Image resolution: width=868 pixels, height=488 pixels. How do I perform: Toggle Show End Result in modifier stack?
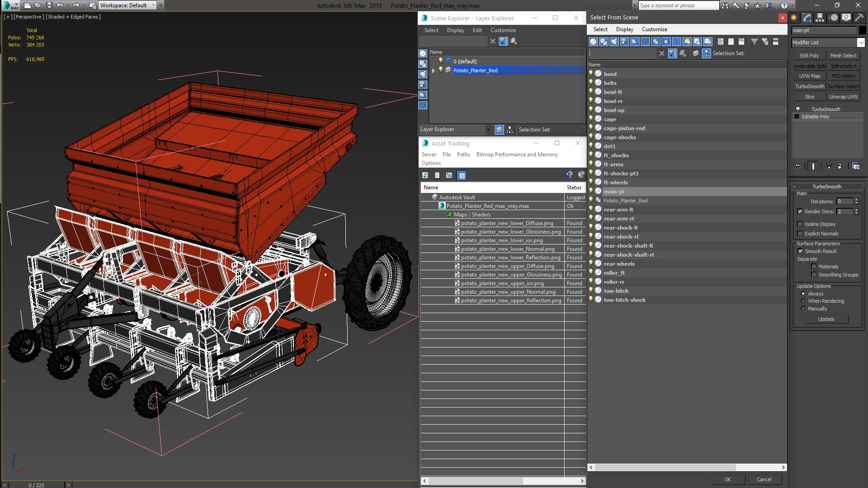813,166
